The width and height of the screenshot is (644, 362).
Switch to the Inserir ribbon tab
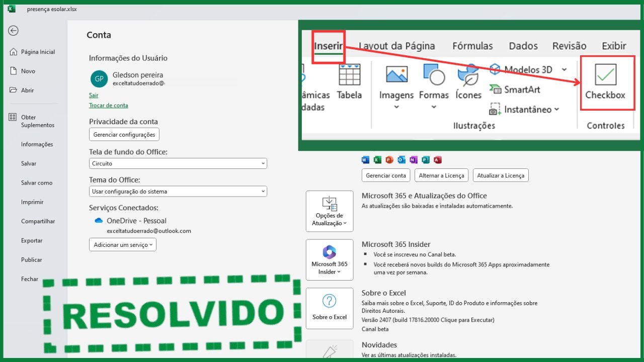click(328, 46)
